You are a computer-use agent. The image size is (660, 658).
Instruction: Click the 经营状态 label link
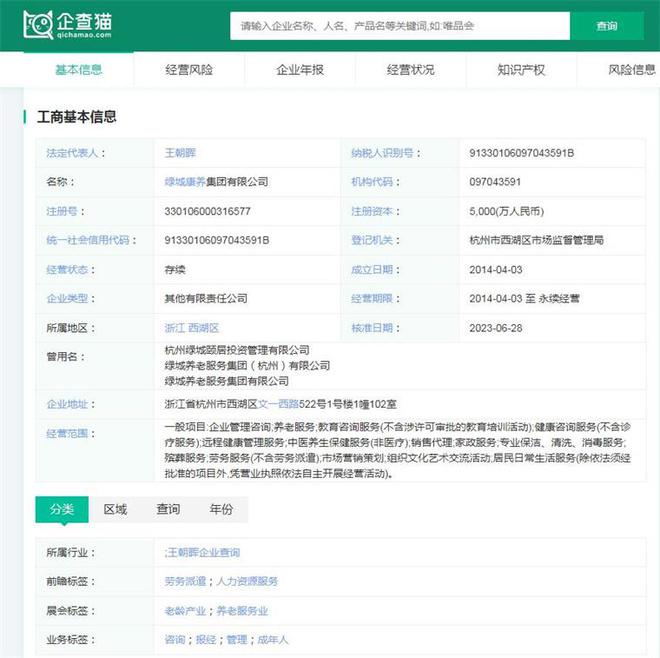pyautogui.click(x=67, y=269)
